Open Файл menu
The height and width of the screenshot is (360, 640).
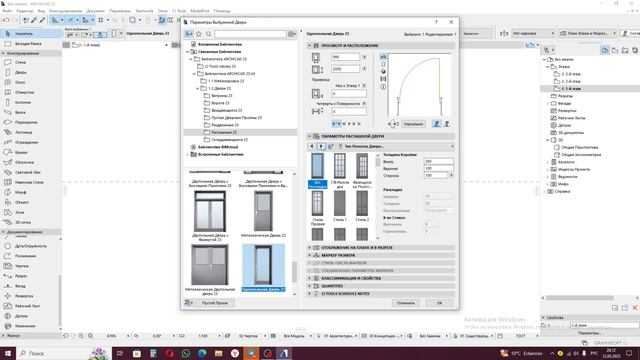pos(7,11)
